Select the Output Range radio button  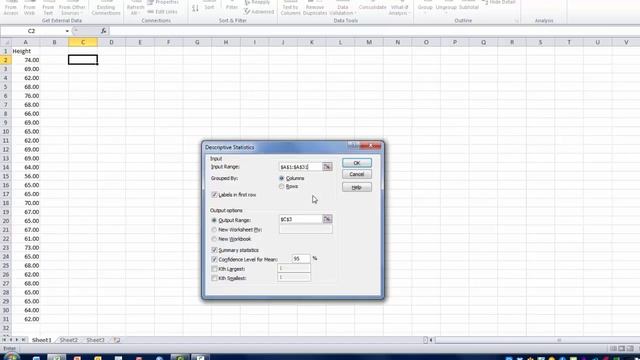pos(214,220)
